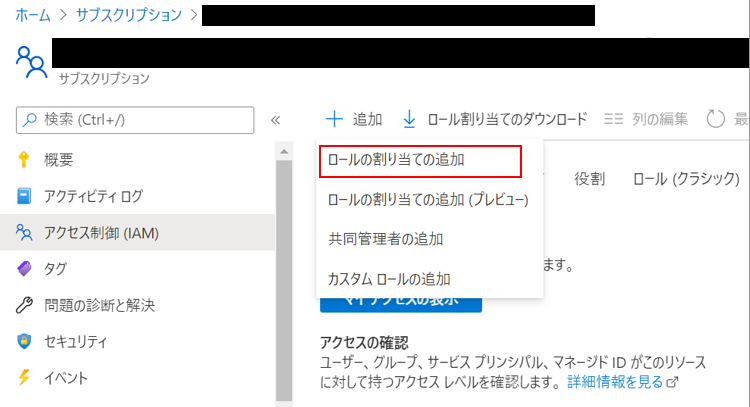
Task: Click the download arrow icon
Action: (x=409, y=119)
